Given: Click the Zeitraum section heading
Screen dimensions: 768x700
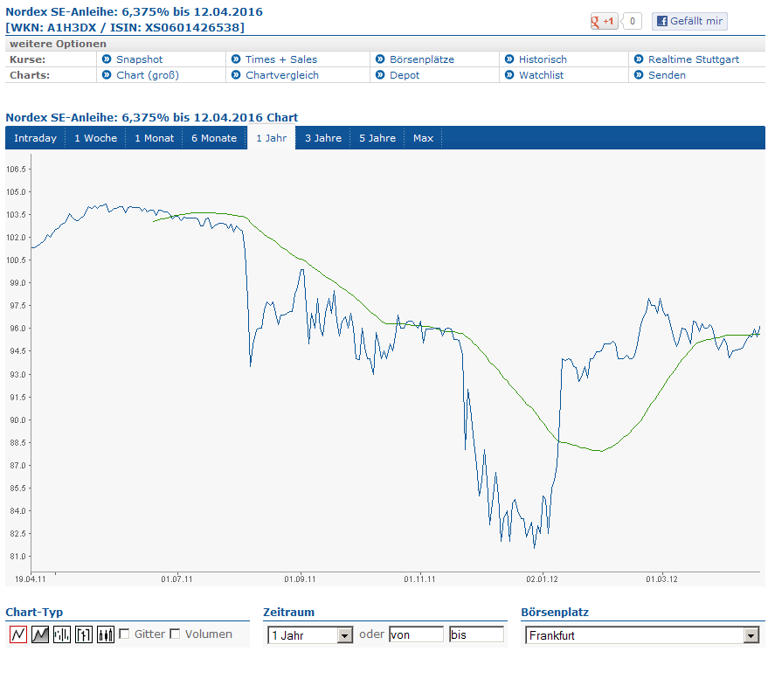Looking at the screenshot, I should (x=288, y=613).
